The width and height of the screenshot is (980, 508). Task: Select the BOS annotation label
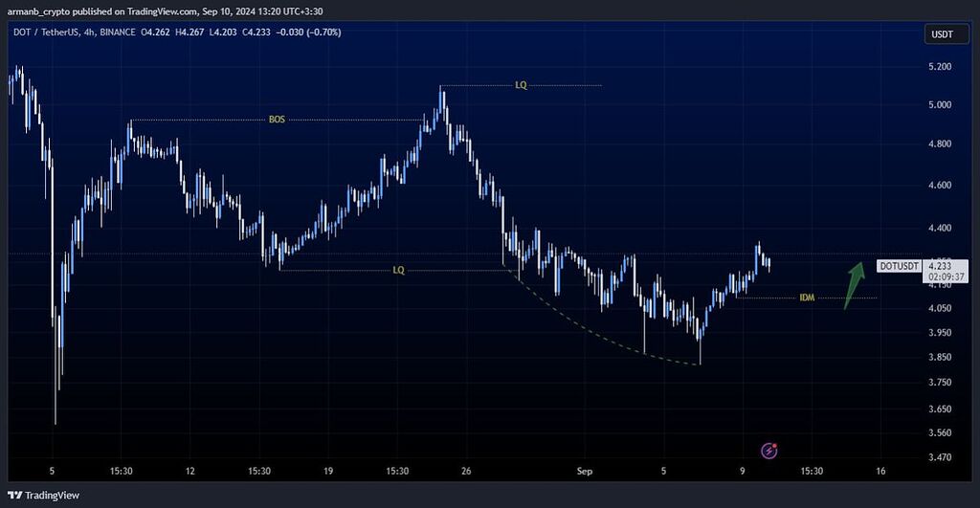277,121
